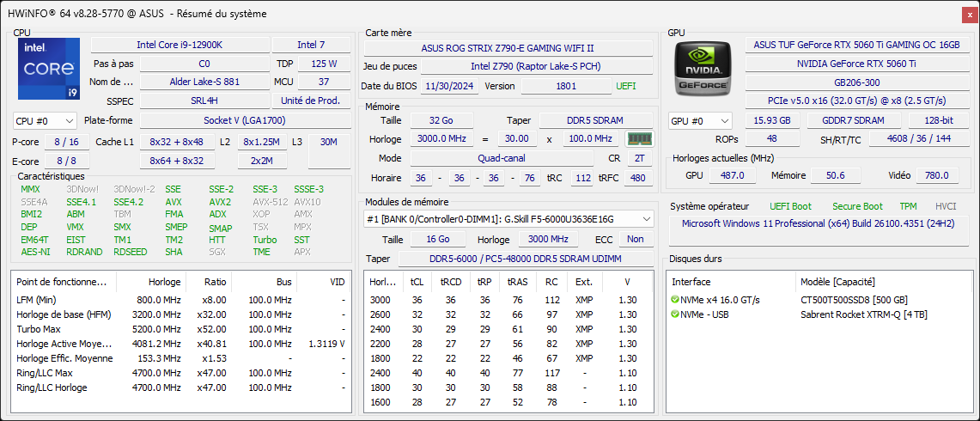
Task: Open the GPU #0 selector dropdown
Action: pyautogui.click(x=700, y=121)
